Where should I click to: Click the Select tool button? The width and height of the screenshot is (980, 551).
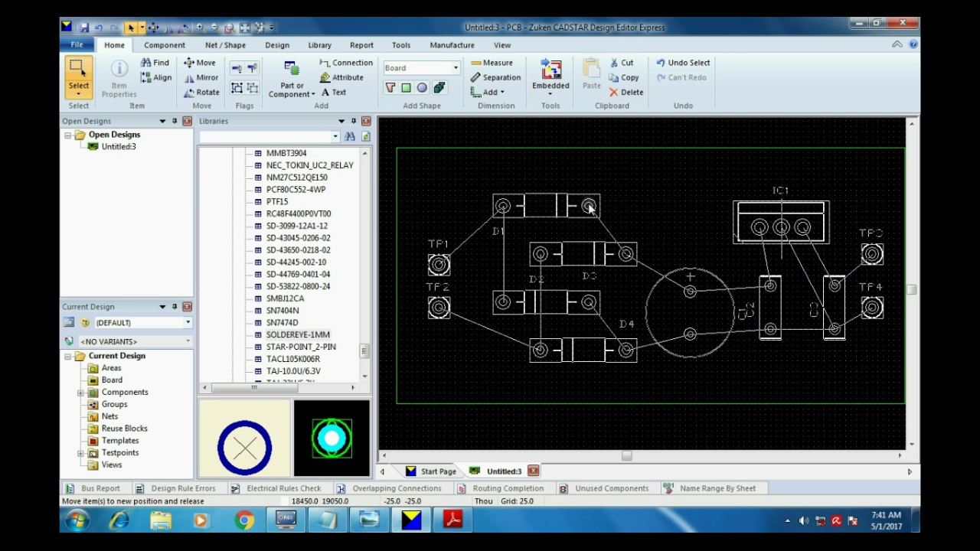pos(78,77)
